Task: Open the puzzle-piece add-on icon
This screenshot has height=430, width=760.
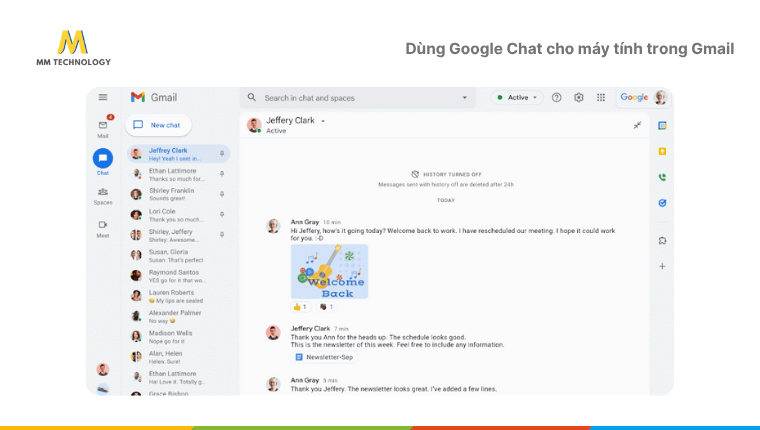Action: coord(662,240)
